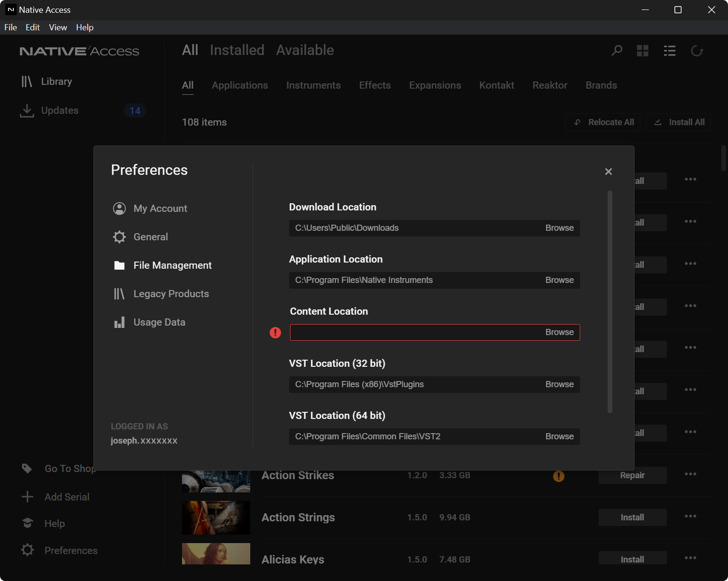This screenshot has width=728, height=581.
Task: Click the refresh library icon
Action: (x=697, y=51)
